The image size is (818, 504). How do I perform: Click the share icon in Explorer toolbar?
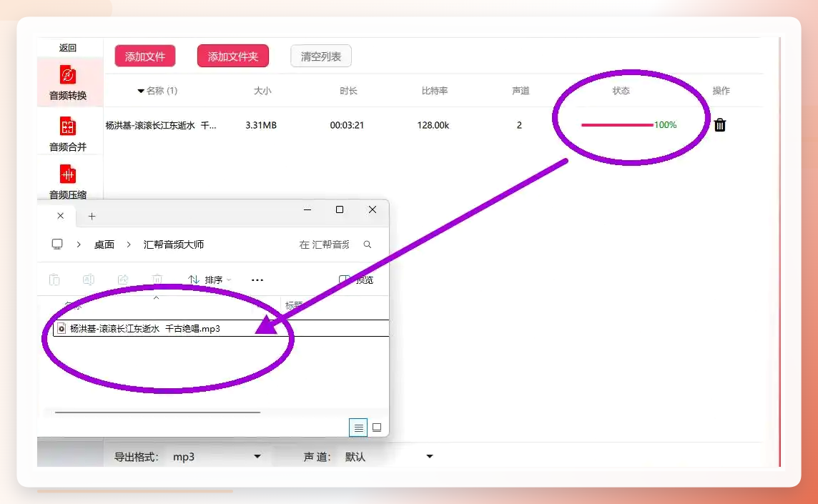[123, 280]
